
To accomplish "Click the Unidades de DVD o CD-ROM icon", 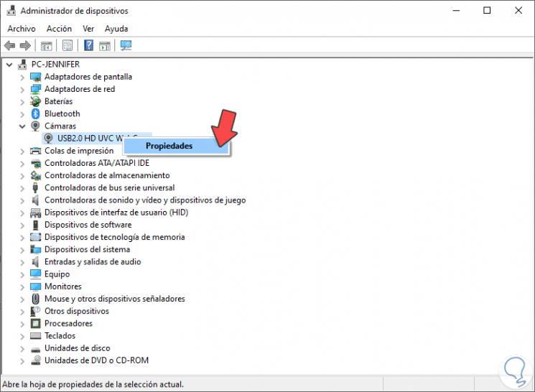I will click(x=35, y=360).
